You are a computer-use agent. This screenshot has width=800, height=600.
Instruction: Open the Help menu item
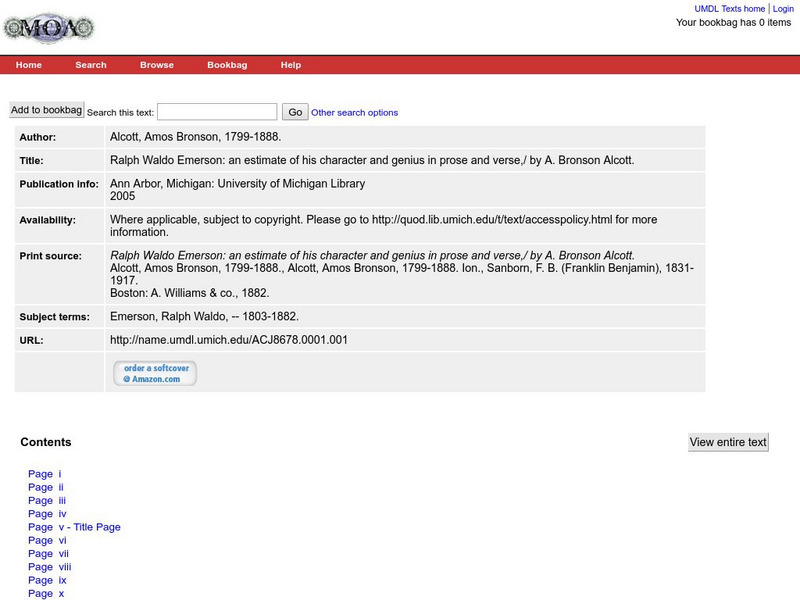click(291, 65)
